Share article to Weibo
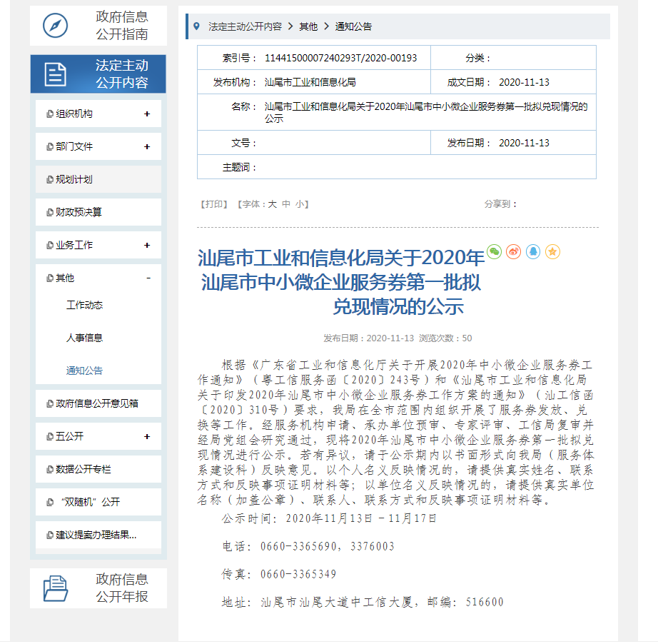The width and height of the screenshot is (658, 644). 513,251
